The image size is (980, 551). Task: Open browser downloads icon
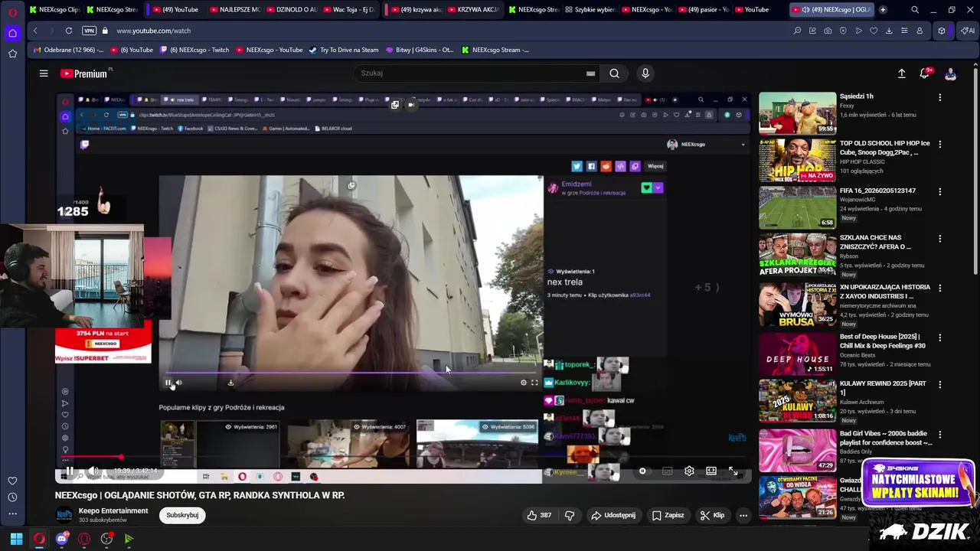pos(889,31)
